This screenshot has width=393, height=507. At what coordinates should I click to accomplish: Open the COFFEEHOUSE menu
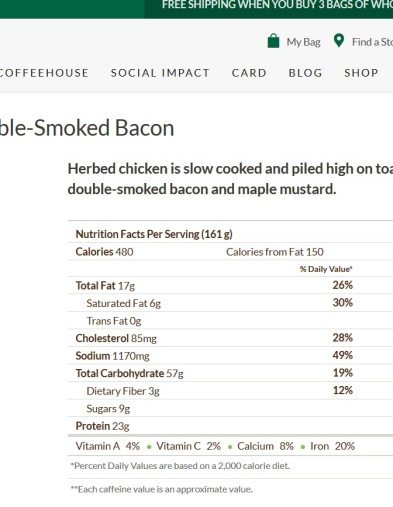44,73
